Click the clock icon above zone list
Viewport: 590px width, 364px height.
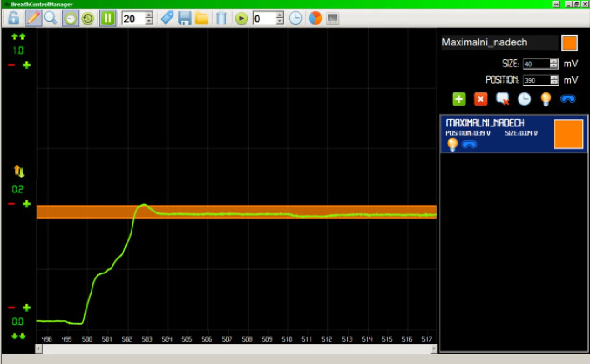coord(524,99)
